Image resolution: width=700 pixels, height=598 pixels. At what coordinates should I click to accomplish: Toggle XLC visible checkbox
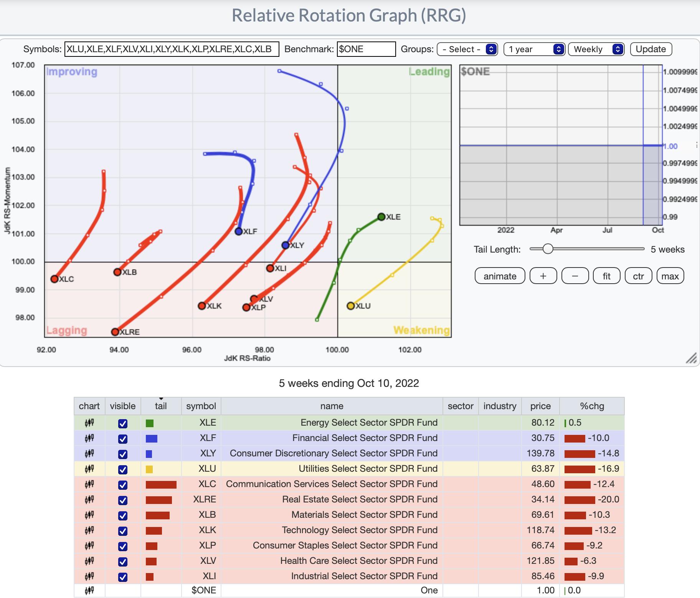click(123, 485)
